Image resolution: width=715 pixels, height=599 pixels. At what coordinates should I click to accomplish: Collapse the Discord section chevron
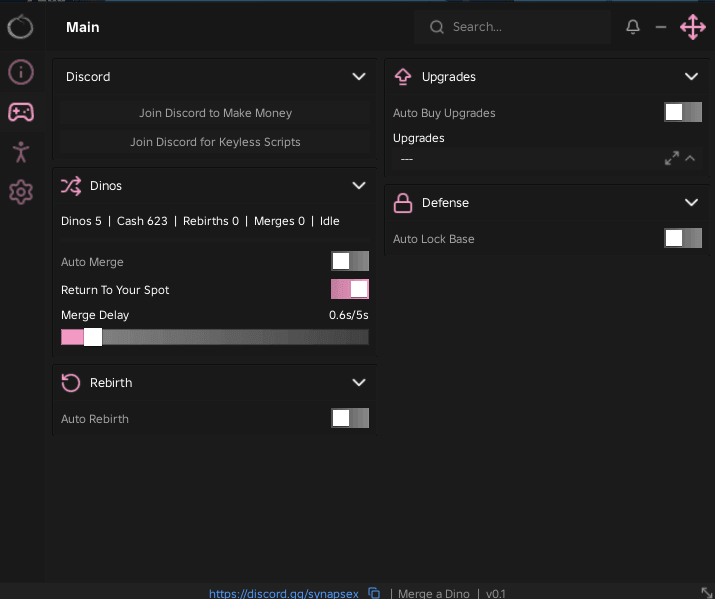(359, 76)
